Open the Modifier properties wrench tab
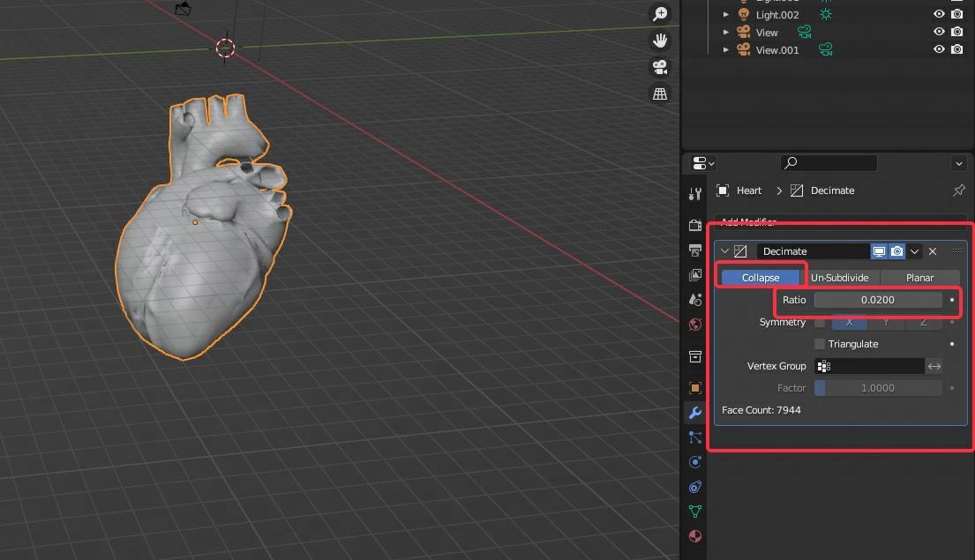 pyautogui.click(x=695, y=413)
